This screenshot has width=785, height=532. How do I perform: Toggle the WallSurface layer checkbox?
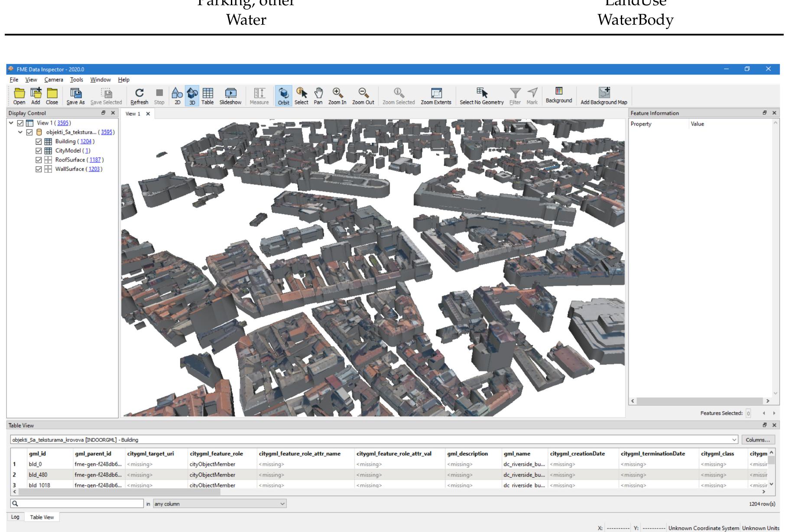[x=39, y=169]
